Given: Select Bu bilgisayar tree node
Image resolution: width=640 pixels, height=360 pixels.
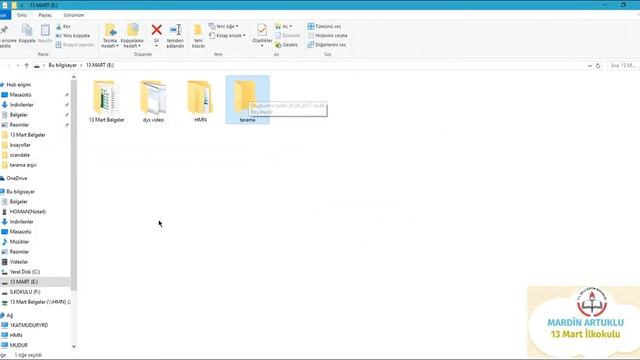Looking at the screenshot, I should click(x=20, y=192).
